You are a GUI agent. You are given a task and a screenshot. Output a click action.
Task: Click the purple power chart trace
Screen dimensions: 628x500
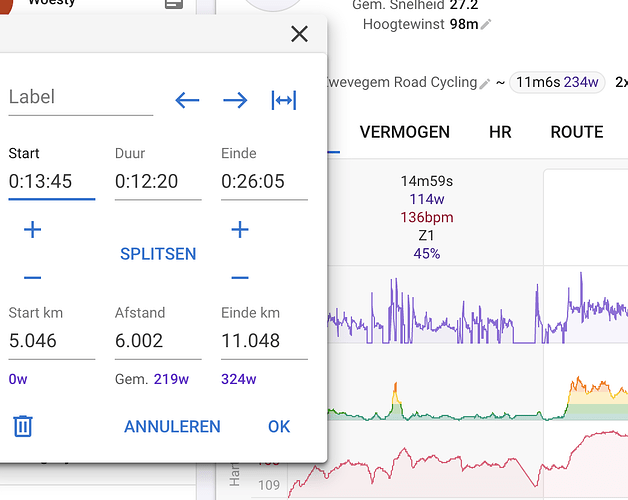(x=477, y=310)
